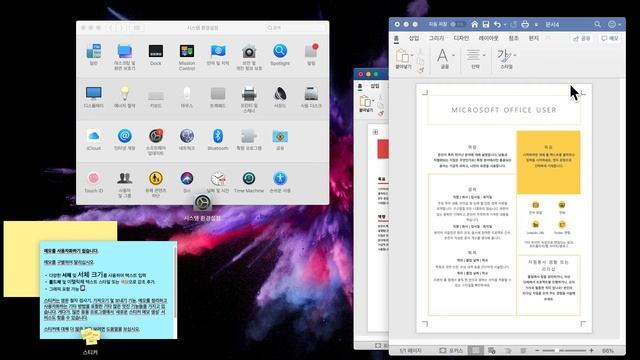
Task: Switch to Insert (삽입) ribbon tab
Action: (x=414, y=38)
